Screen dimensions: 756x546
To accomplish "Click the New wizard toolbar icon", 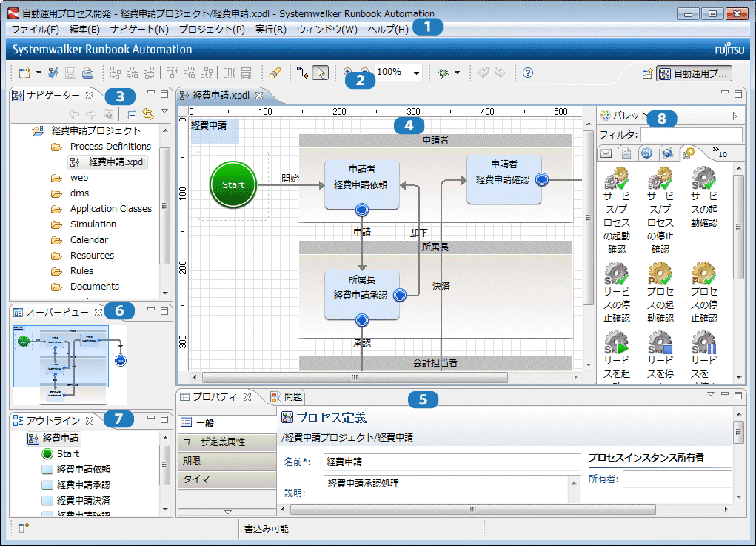I will click(24, 73).
